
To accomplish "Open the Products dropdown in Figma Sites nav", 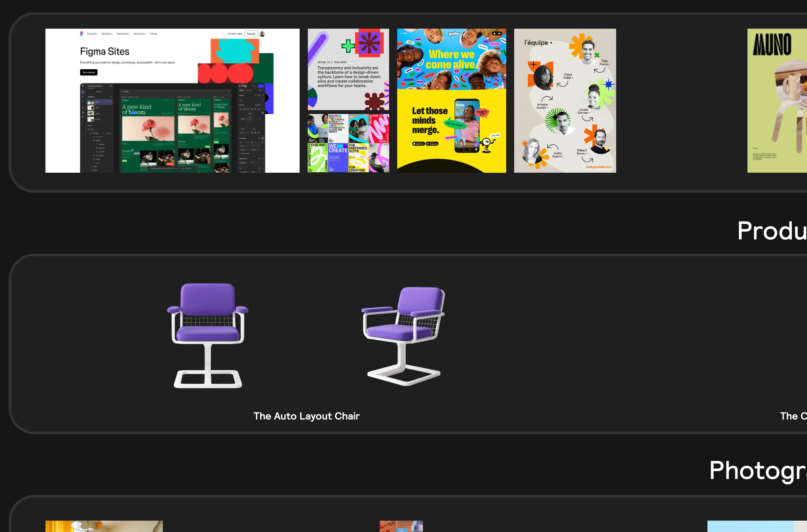I will click(93, 34).
